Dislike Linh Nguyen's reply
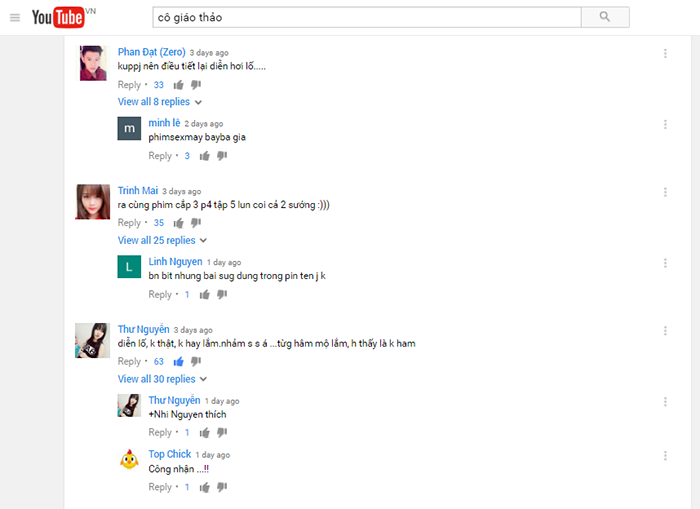 coord(222,294)
